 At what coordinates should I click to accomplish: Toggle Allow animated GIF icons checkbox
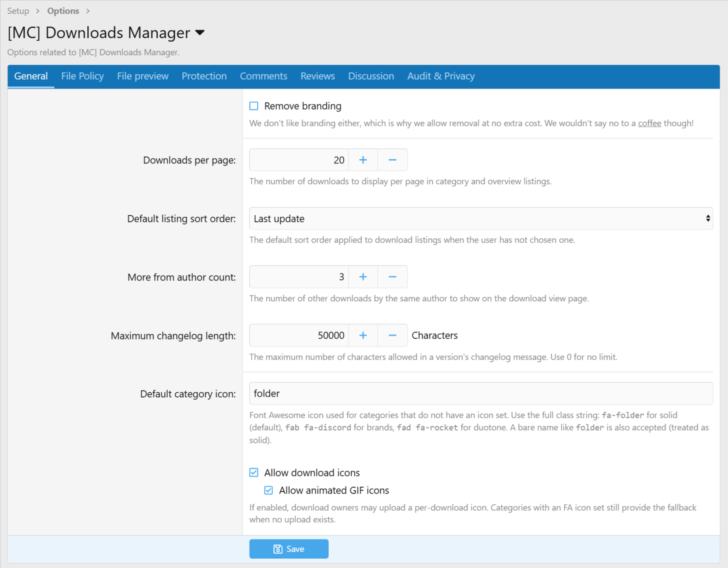click(268, 490)
